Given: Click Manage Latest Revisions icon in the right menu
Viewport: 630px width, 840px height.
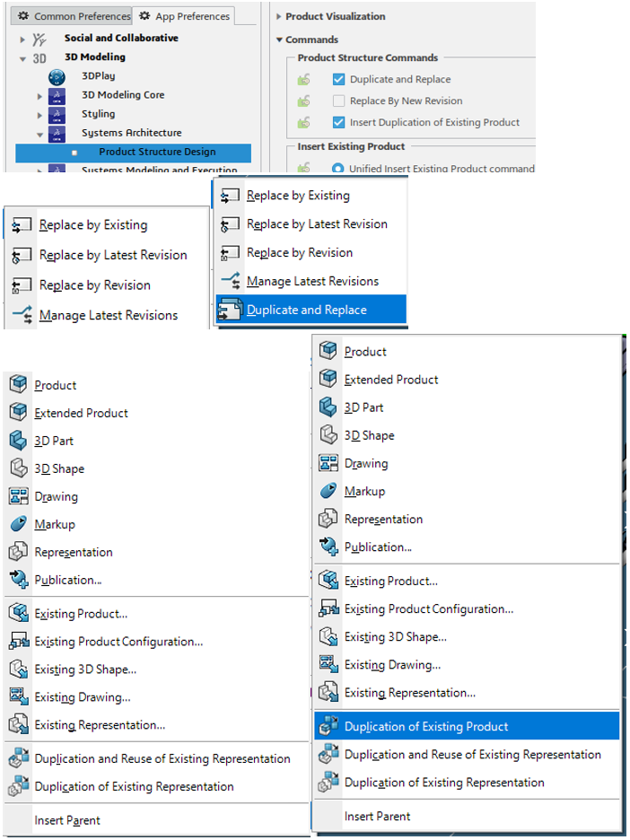Looking at the screenshot, I should 231,281.
